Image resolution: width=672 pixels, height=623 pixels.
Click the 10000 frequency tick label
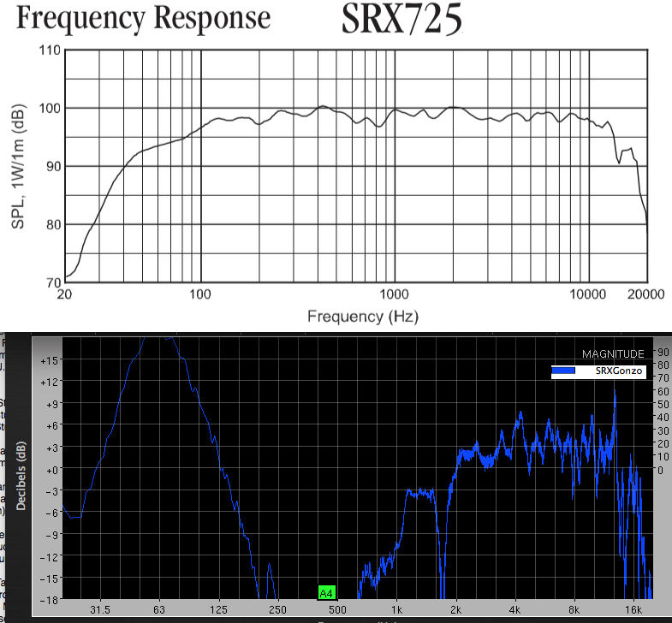tap(587, 294)
